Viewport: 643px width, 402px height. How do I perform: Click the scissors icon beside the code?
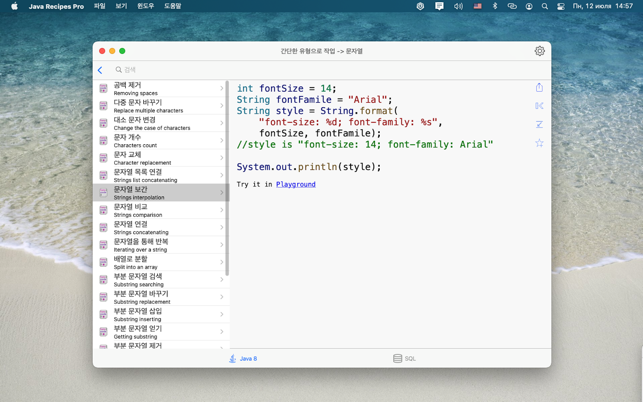pyautogui.click(x=539, y=106)
